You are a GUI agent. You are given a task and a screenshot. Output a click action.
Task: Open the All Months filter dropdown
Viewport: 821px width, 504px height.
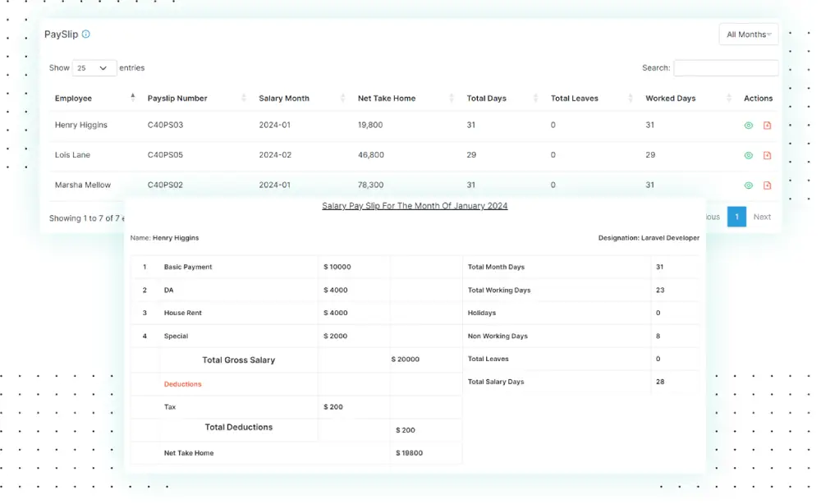point(748,34)
